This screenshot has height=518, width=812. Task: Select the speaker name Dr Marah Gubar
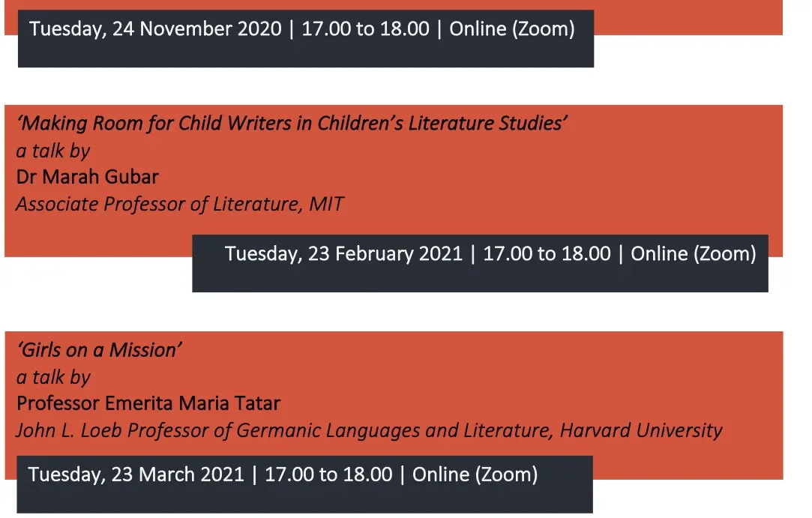point(88,177)
